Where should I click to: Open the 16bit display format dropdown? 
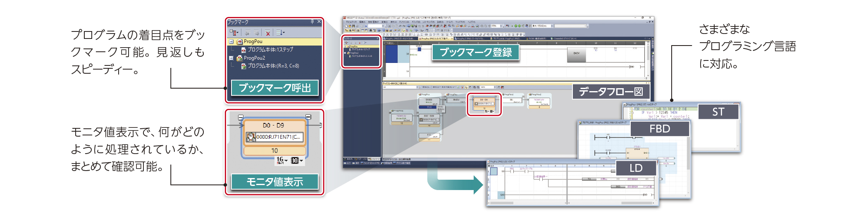282,160
